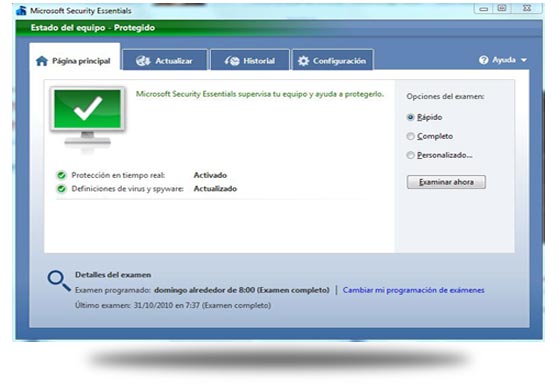Switch to the Actualizar tab

[x=165, y=60]
